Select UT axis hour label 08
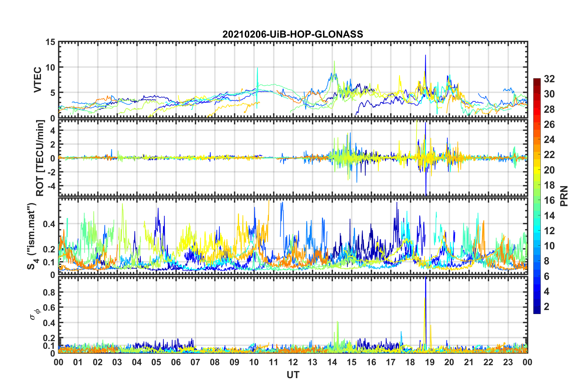The height and width of the screenshot is (392, 586). [215, 362]
